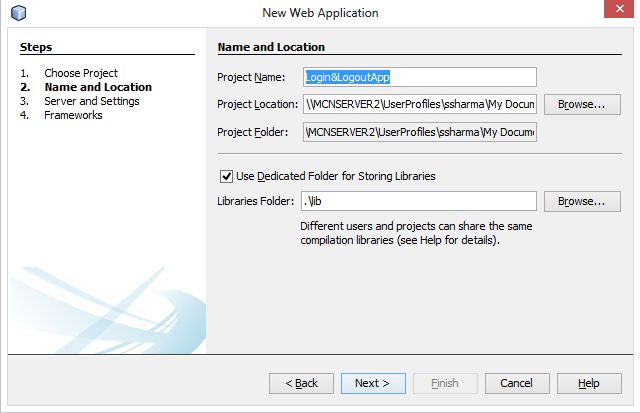Click the Finish button
The height and width of the screenshot is (413, 640).
[x=444, y=383]
